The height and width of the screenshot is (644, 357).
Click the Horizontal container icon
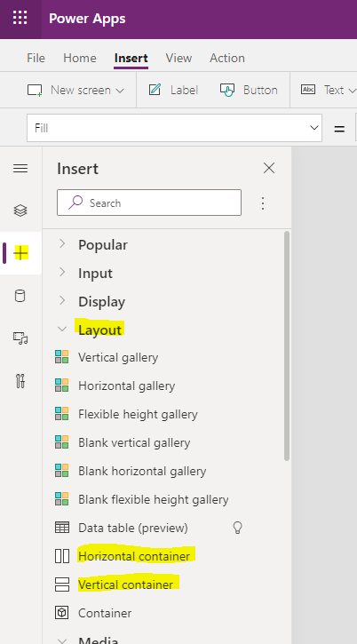coord(62,556)
